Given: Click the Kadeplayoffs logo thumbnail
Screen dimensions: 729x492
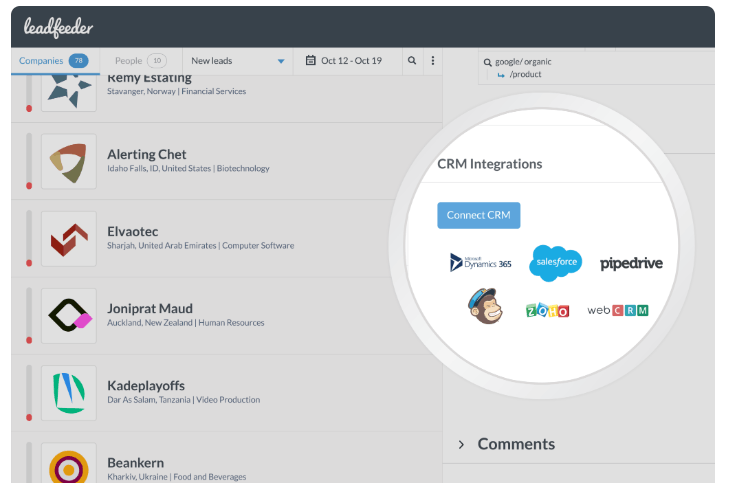Looking at the screenshot, I should coord(69,393).
